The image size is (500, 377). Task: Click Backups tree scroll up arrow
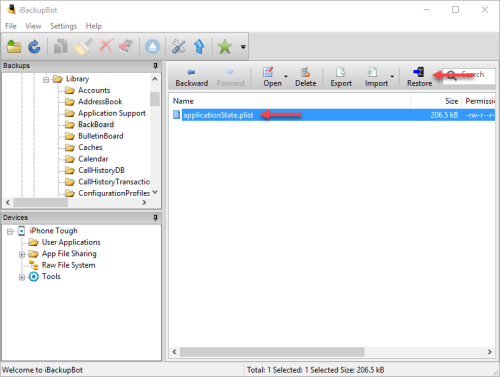click(x=155, y=79)
